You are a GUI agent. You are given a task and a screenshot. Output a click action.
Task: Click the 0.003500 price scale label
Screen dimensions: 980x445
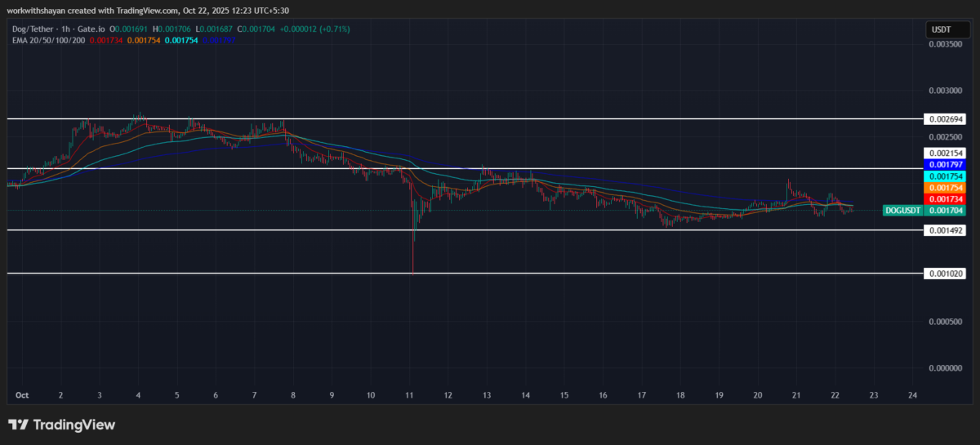pos(946,44)
